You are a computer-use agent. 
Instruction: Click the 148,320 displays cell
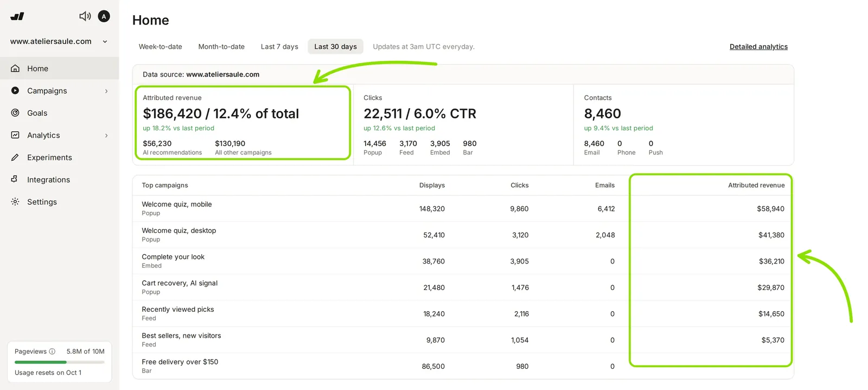coord(432,209)
